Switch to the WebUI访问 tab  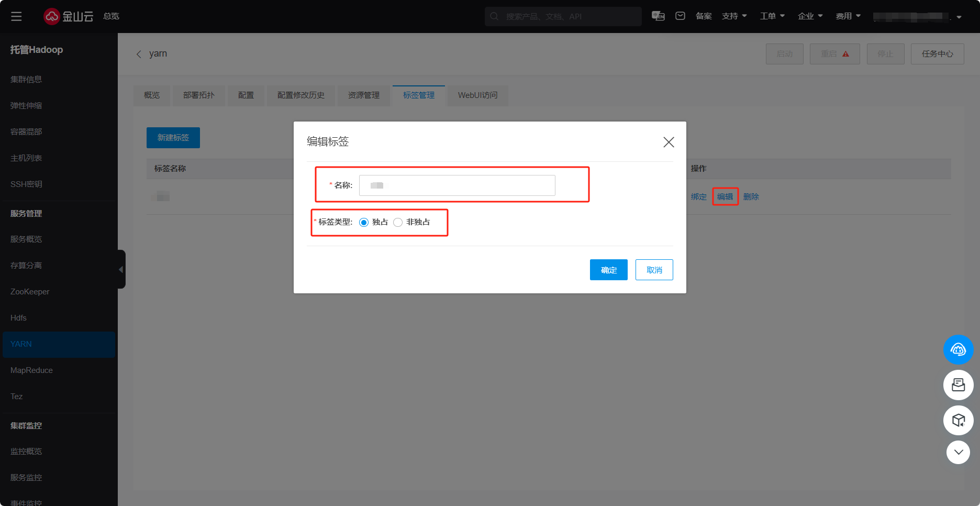point(478,95)
